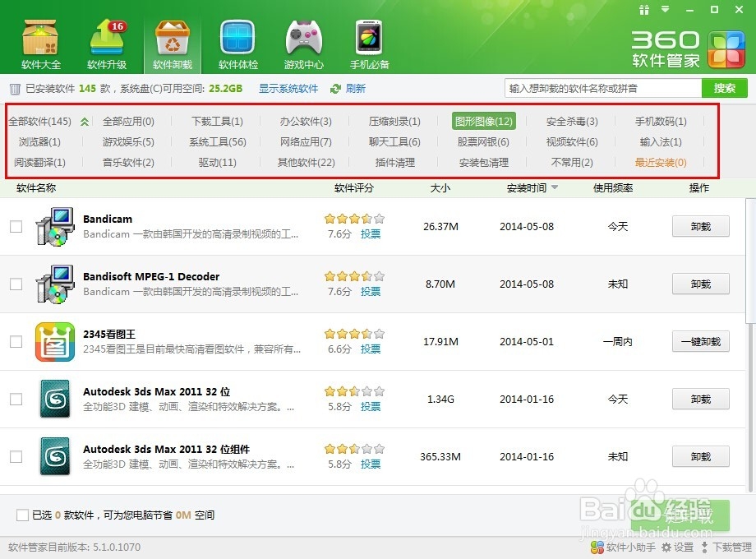Sort by 软件评分 column header
This screenshot has width=756, height=559.
(x=354, y=188)
